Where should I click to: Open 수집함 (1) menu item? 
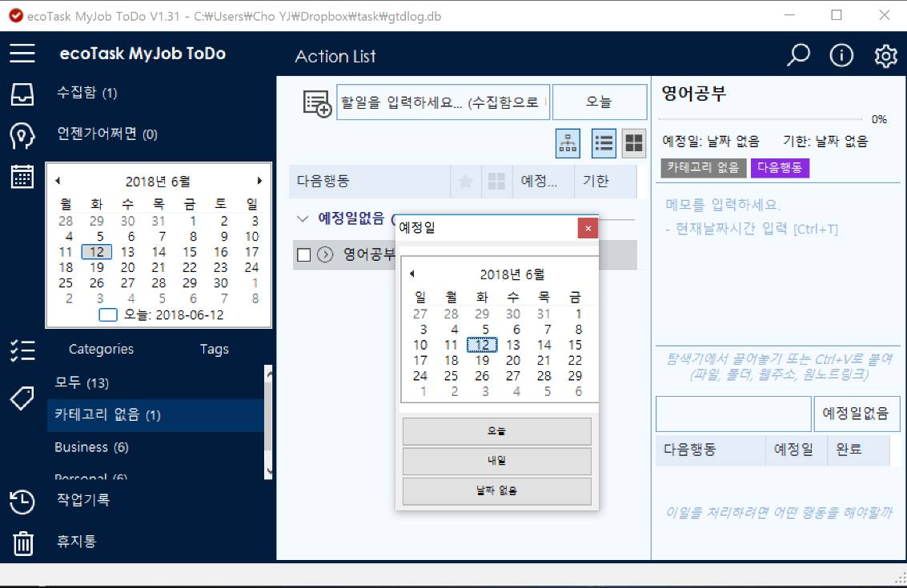point(86,93)
